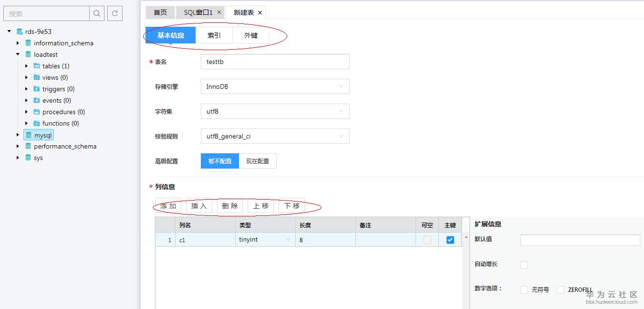644x309 pixels.
Task: Switch to the SQL窗口1 tab
Action: tap(201, 12)
